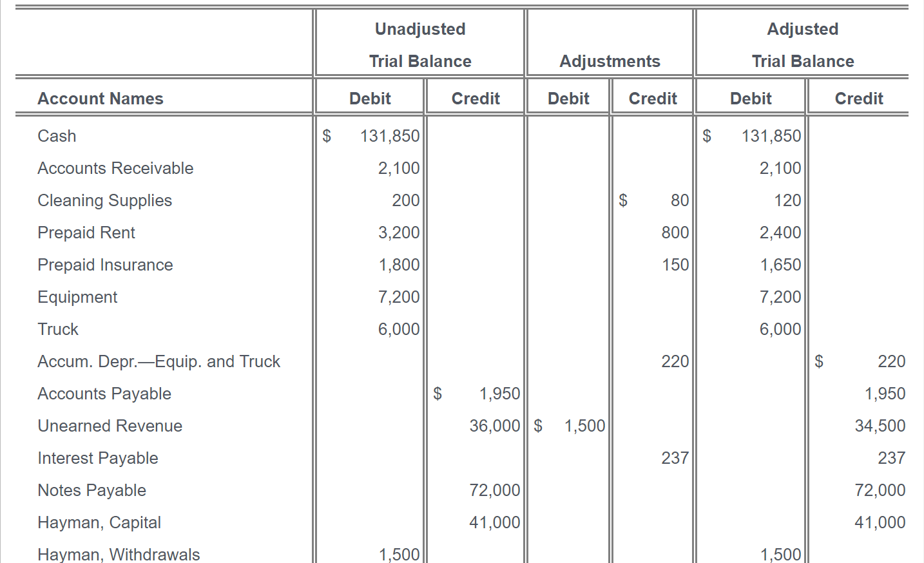Select Cleaning Supplies adjusted debit 120

(787, 200)
